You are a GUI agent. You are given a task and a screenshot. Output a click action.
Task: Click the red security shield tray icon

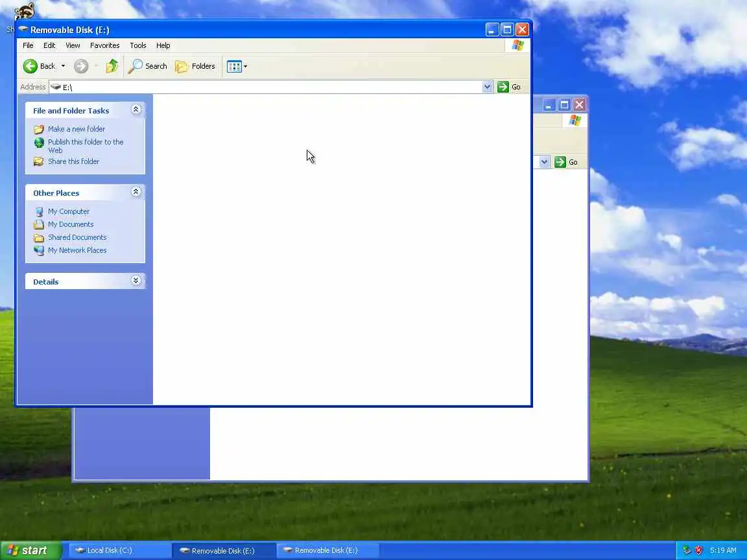(698, 550)
